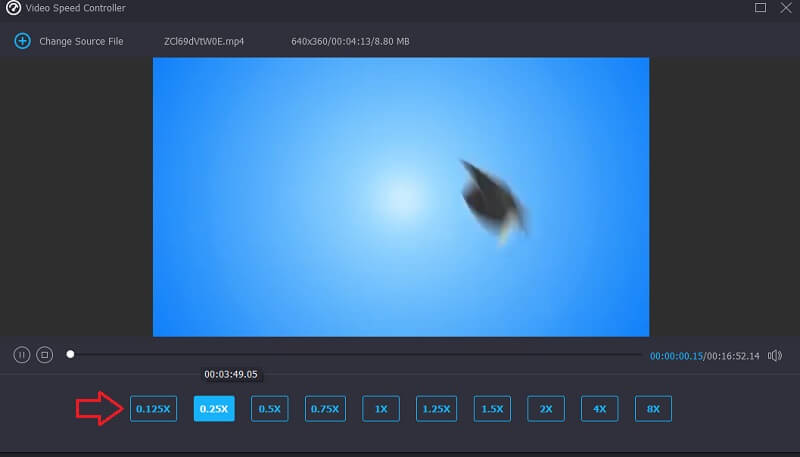Set playback speed to 0.75X
The image size is (800, 457).
pyautogui.click(x=325, y=408)
